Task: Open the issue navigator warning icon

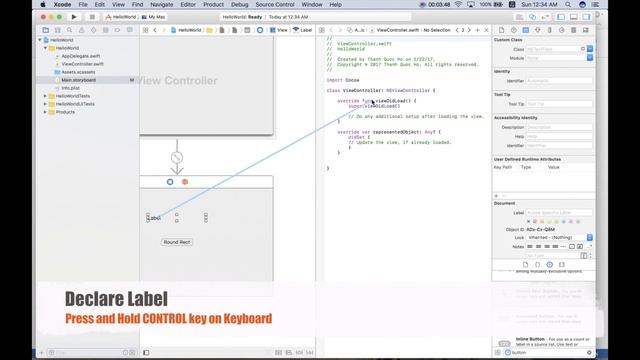Action: (x=82, y=30)
